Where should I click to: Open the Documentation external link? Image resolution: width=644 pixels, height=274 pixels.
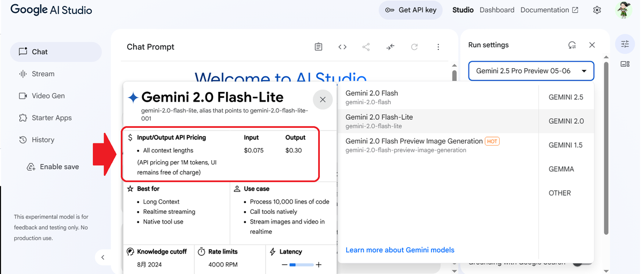pos(550,10)
